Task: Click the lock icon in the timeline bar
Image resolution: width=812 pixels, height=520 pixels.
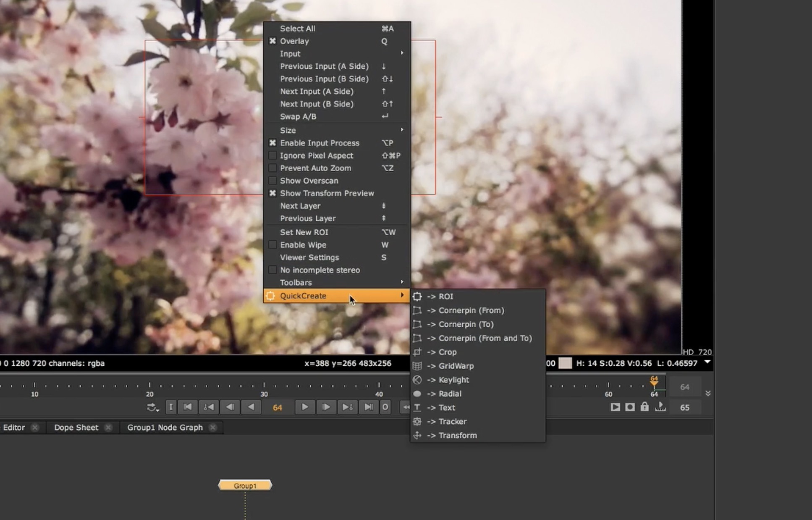Action: [x=644, y=407]
